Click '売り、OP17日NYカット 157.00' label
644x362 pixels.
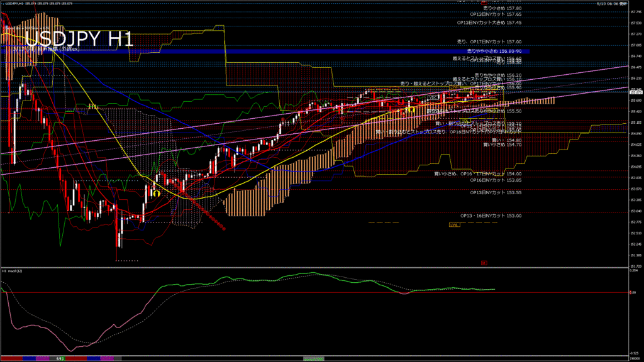pyautogui.click(x=489, y=42)
